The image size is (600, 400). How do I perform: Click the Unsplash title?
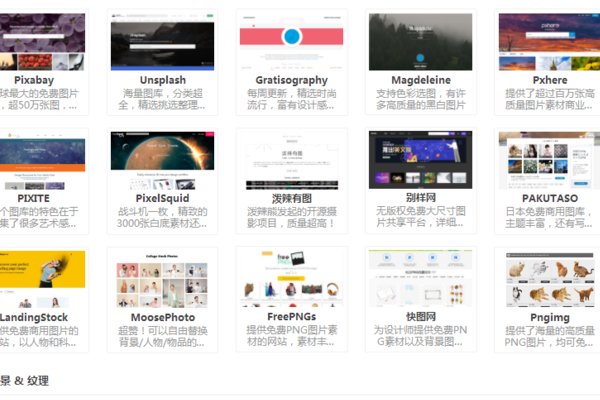(163, 80)
